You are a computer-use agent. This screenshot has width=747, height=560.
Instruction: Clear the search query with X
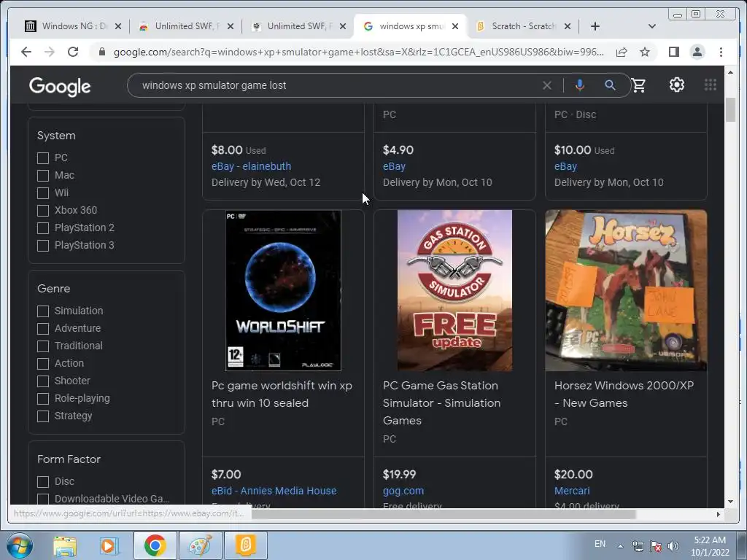point(547,85)
